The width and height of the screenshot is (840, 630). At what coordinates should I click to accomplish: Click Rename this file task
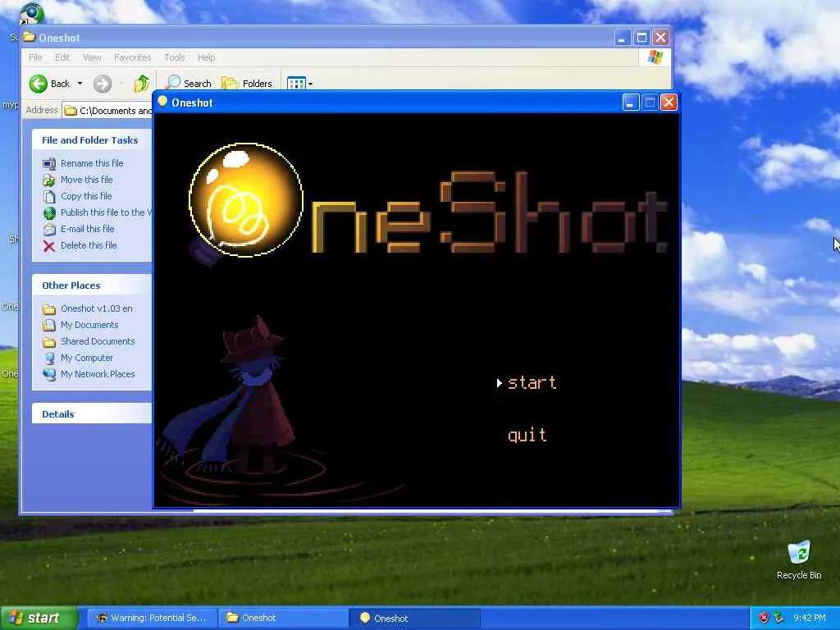pos(92,163)
